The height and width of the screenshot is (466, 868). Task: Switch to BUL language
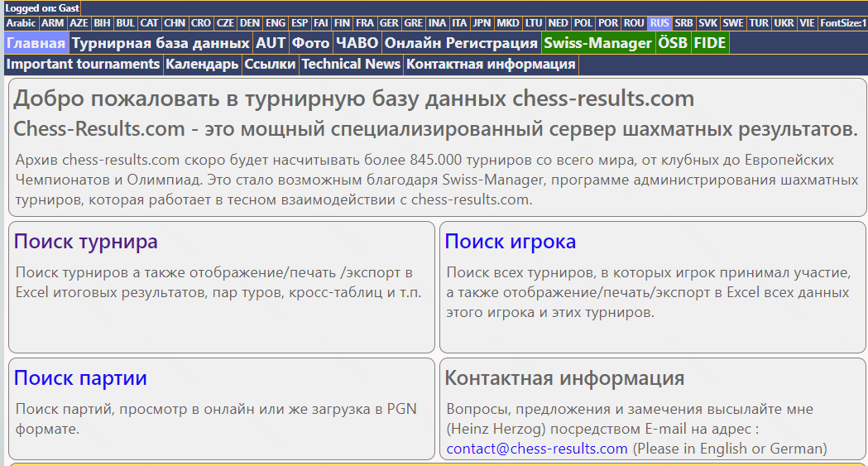126,23
